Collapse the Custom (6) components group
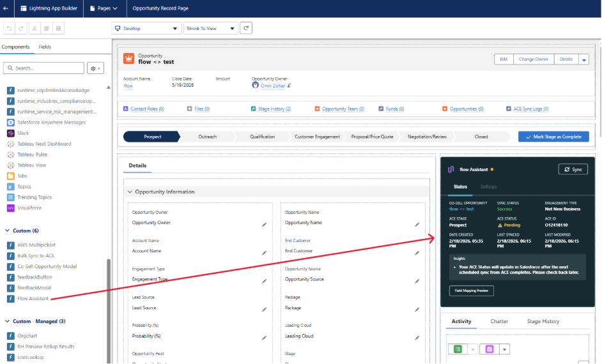Screen dimensions: 602x364 coord(8,231)
